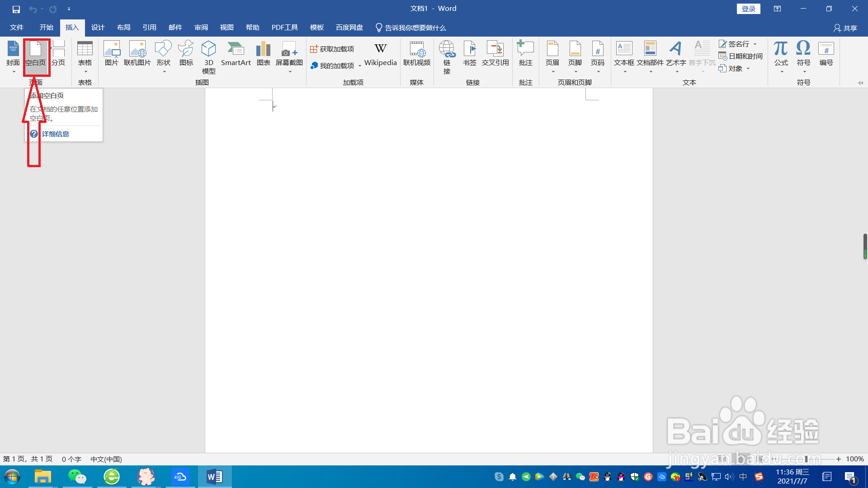The height and width of the screenshot is (488, 868).
Task: Open the 我的加载项 dropdown arrow
Action: [x=360, y=66]
